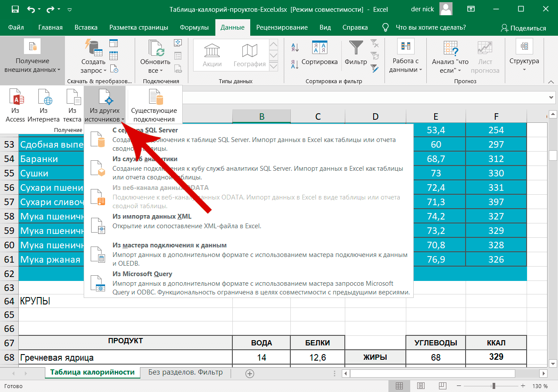Image resolution: width=558 pixels, height=392 pixels.
Task: Click the zoom slider handle
Action: pos(493,386)
